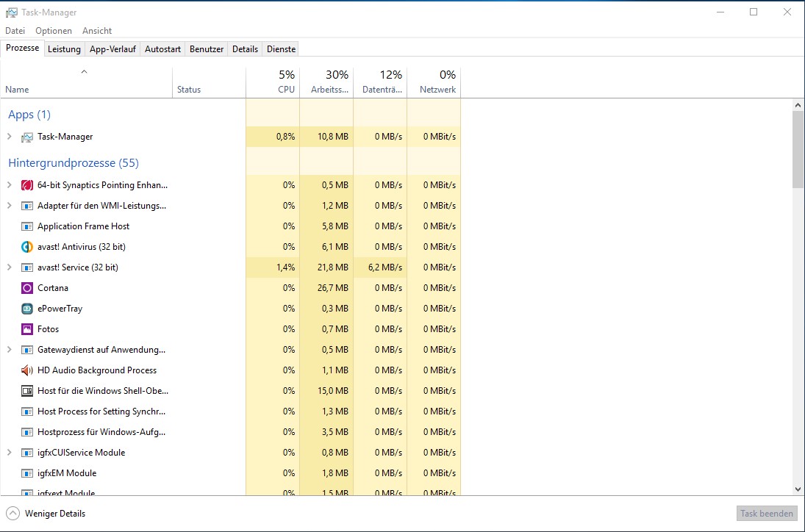The height and width of the screenshot is (532, 805).
Task: Select the WMI-Leistungsadapter process icon
Action: (x=27, y=206)
